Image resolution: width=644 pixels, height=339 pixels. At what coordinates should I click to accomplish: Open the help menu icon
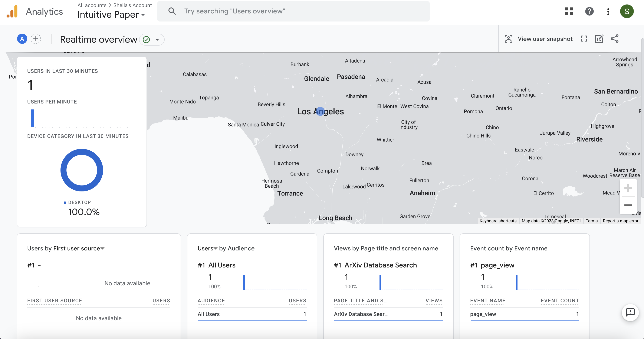[589, 11]
